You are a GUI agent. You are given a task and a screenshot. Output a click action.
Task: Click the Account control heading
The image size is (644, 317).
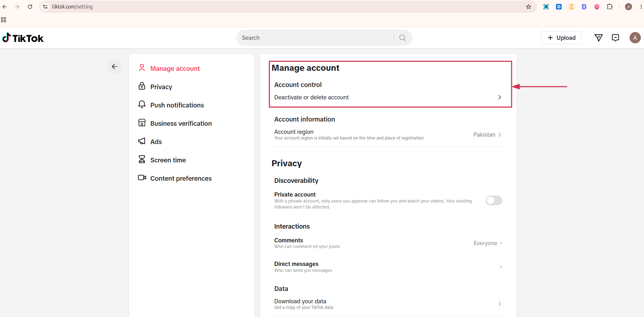(x=298, y=85)
